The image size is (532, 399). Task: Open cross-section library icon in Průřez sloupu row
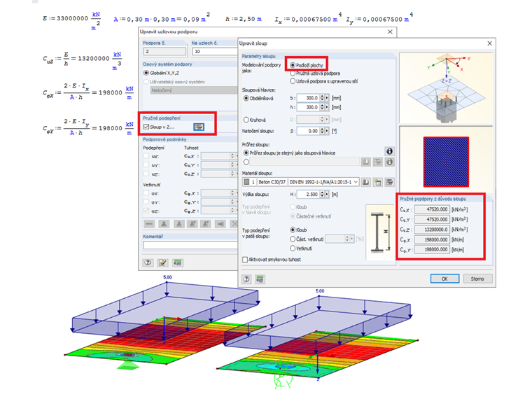click(x=365, y=162)
